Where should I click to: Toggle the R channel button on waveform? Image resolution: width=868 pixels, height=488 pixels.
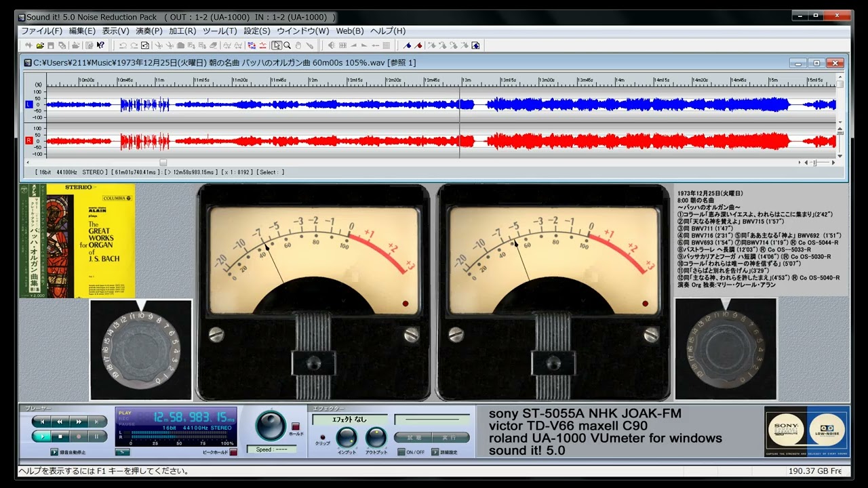(28, 140)
